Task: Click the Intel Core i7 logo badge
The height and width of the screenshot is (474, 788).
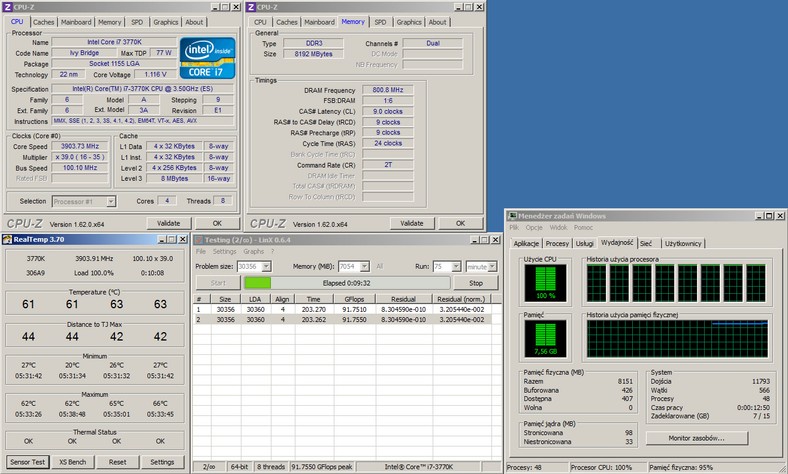Action: (206, 57)
